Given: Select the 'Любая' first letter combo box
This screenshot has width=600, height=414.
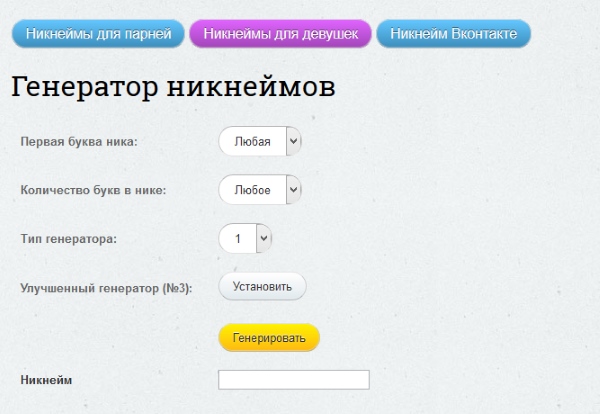Looking at the screenshot, I should coord(252,142).
